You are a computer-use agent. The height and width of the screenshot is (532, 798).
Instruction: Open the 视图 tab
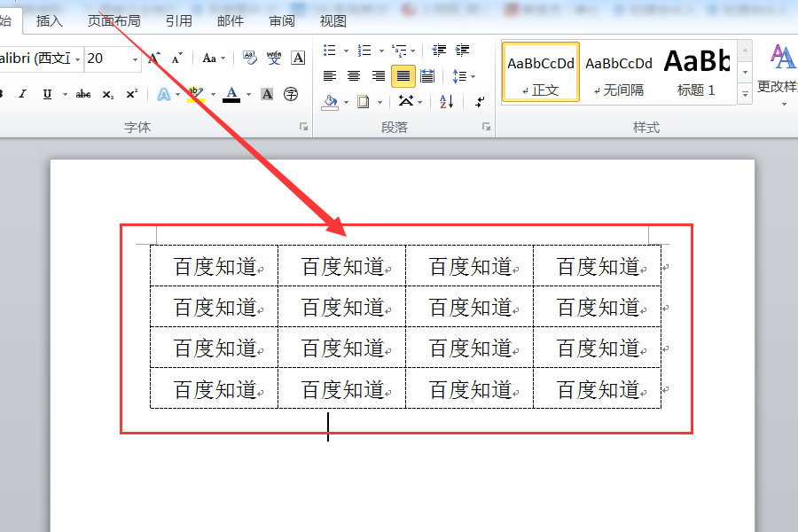point(332,21)
